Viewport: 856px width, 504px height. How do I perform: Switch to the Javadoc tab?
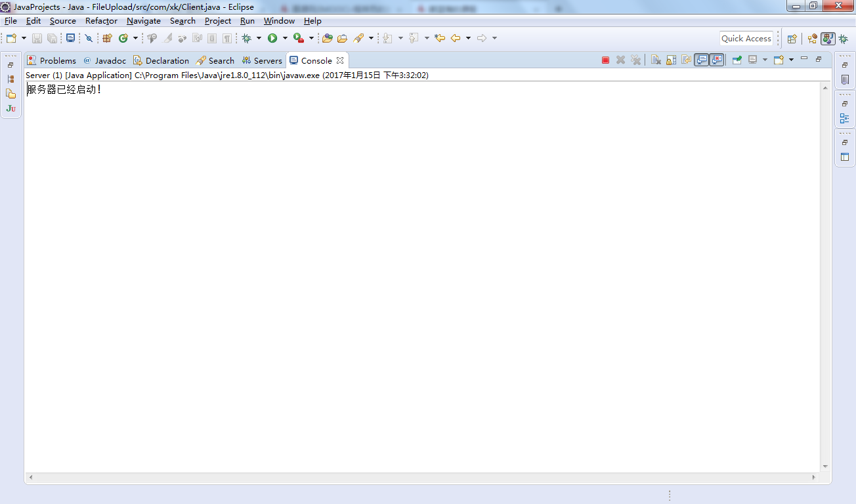104,60
